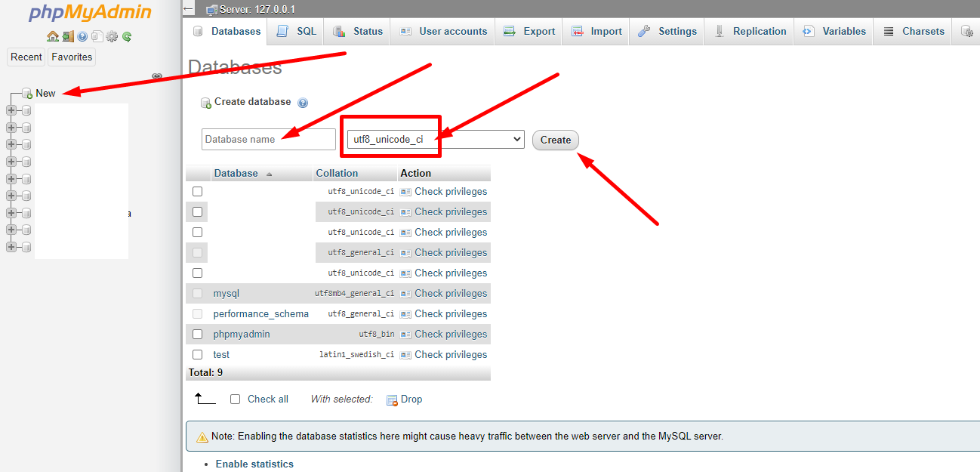Tick the checkbox for phpmyadmin database

click(x=198, y=334)
